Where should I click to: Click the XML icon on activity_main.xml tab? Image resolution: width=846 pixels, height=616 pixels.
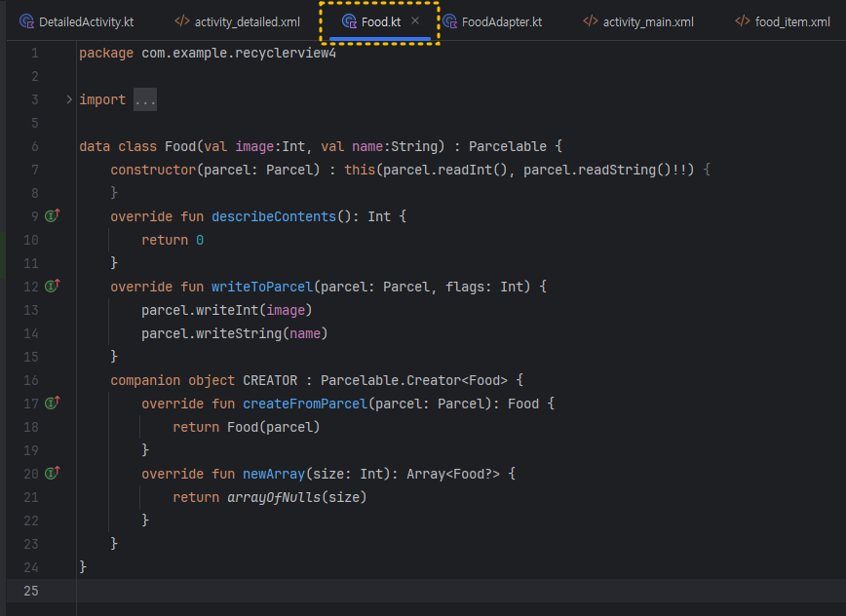coord(591,21)
